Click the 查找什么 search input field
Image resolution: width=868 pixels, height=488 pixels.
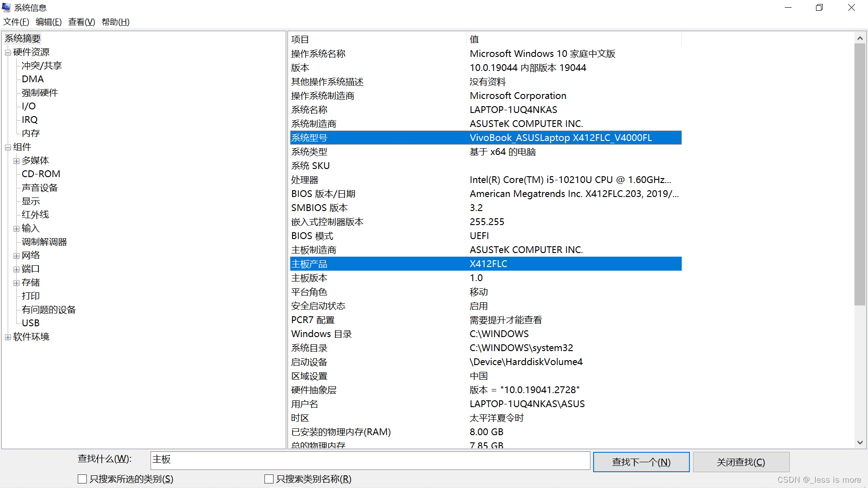370,460
